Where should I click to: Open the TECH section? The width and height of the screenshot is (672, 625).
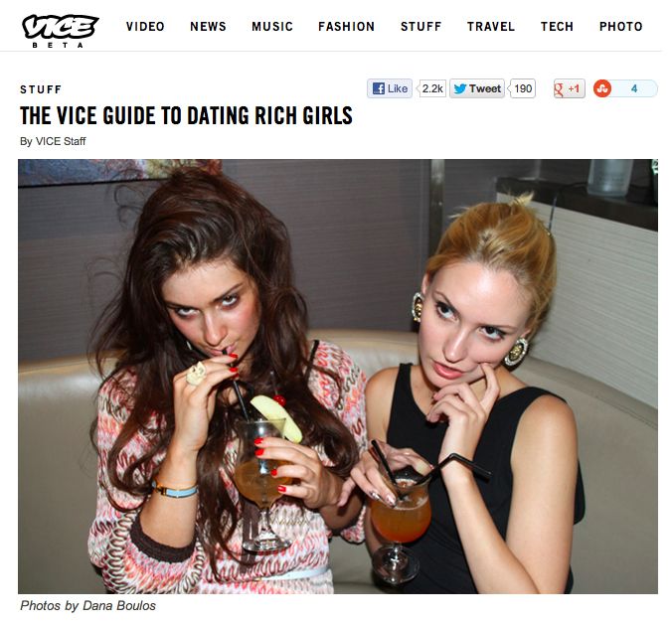557,27
